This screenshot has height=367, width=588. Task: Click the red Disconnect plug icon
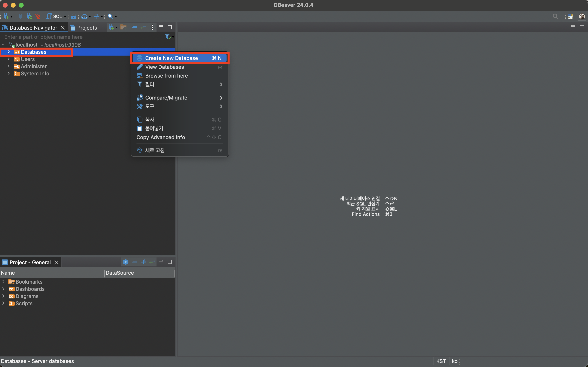pos(38,17)
